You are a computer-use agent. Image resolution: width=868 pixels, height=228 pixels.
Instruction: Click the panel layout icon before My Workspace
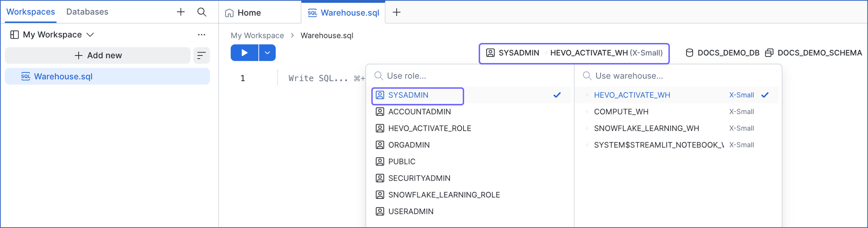point(14,35)
